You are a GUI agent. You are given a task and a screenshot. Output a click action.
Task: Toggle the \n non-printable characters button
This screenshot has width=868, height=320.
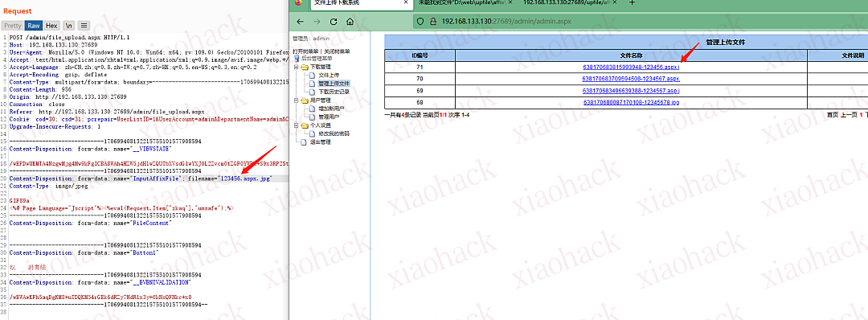tap(68, 26)
